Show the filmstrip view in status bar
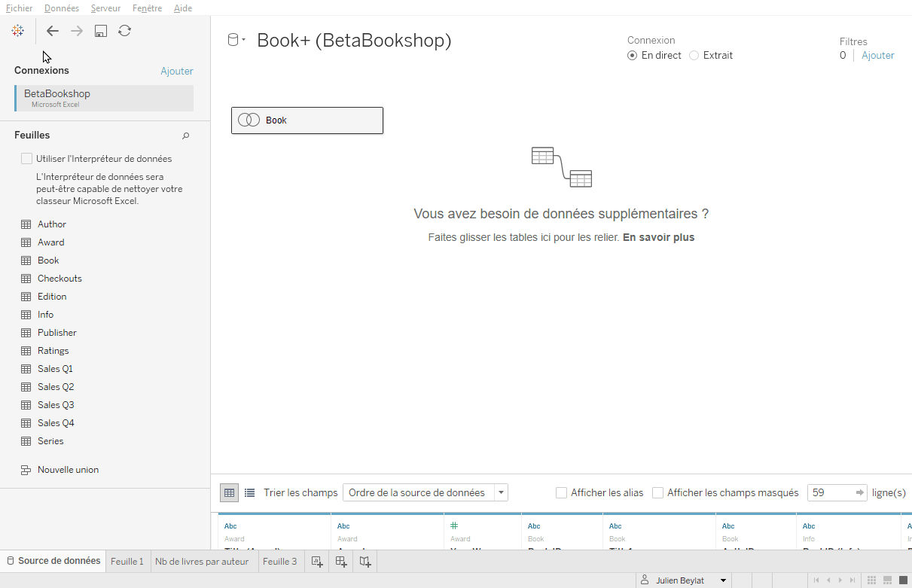The image size is (912, 588). (888, 580)
